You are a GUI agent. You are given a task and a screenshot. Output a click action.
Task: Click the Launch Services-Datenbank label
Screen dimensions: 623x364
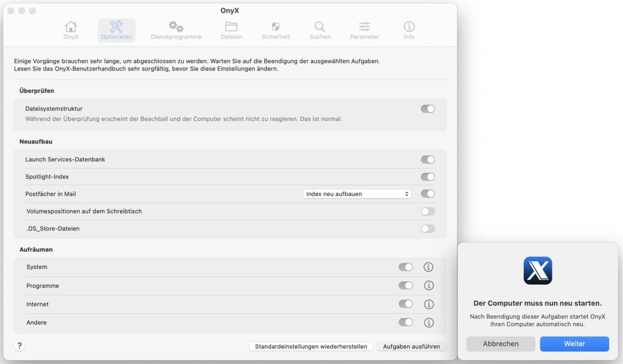65,160
